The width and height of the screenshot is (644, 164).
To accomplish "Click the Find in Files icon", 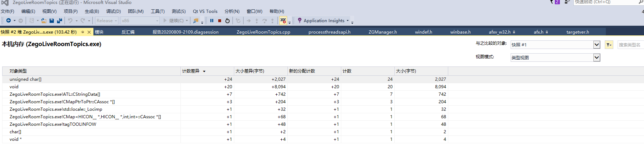I will pyautogui.click(x=196, y=21).
